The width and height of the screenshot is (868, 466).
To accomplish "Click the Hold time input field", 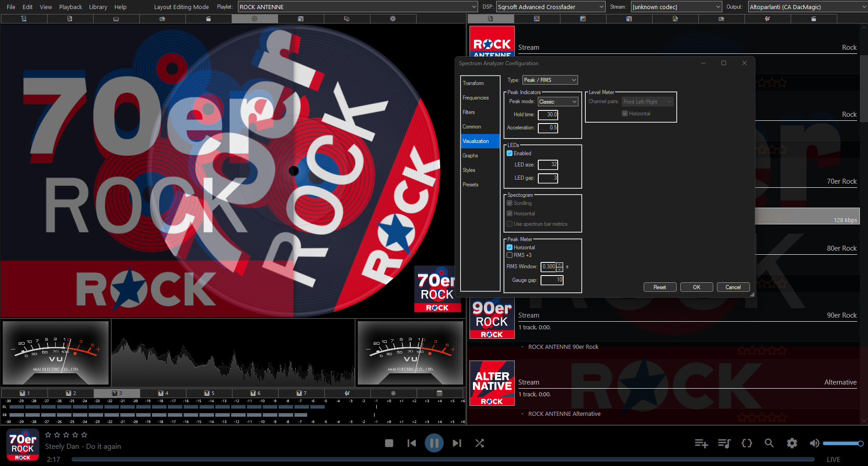I will (x=548, y=115).
